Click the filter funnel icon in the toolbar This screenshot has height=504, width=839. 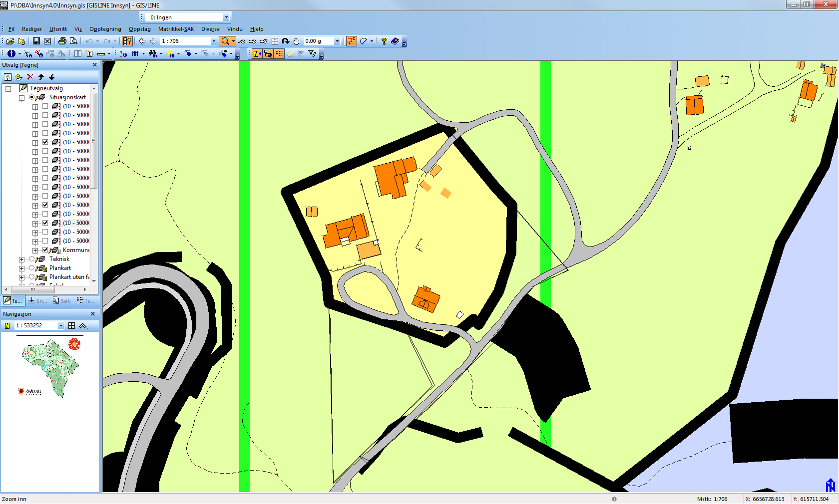(312, 54)
